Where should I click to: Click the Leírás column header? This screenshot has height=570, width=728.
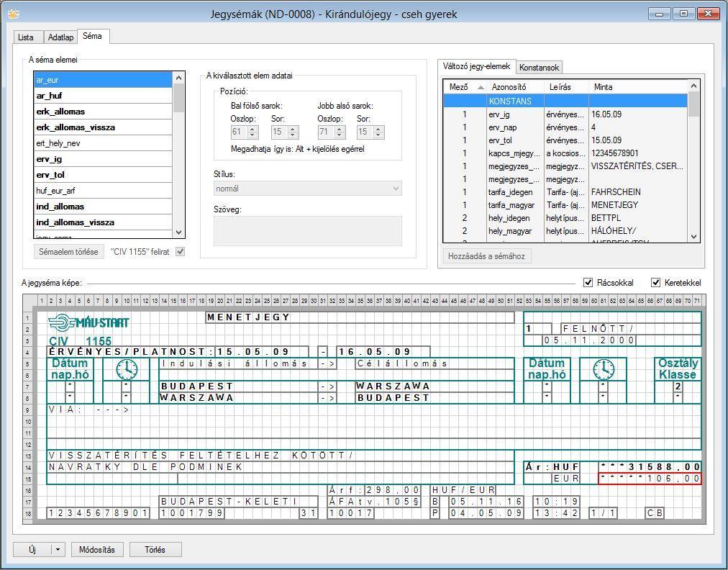click(566, 87)
